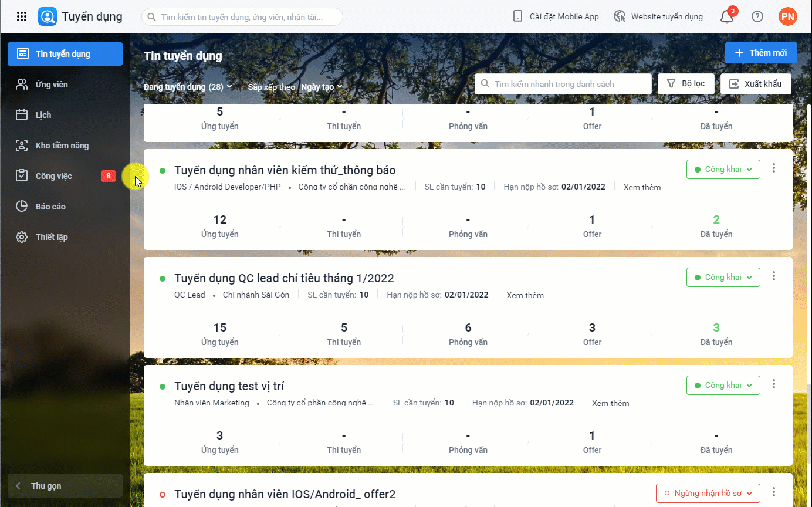Open the help question mark icon
Screen dimensions: 812x507
click(x=757, y=16)
